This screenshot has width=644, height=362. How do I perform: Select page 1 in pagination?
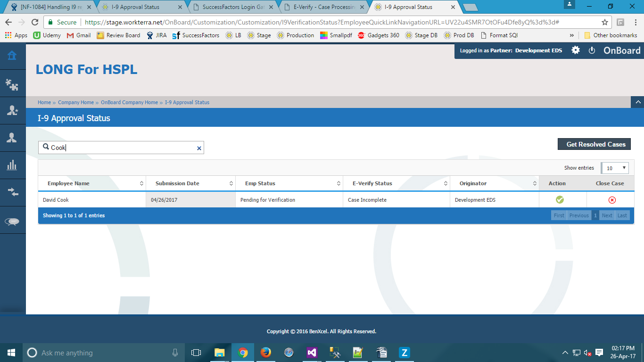[595, 215]
